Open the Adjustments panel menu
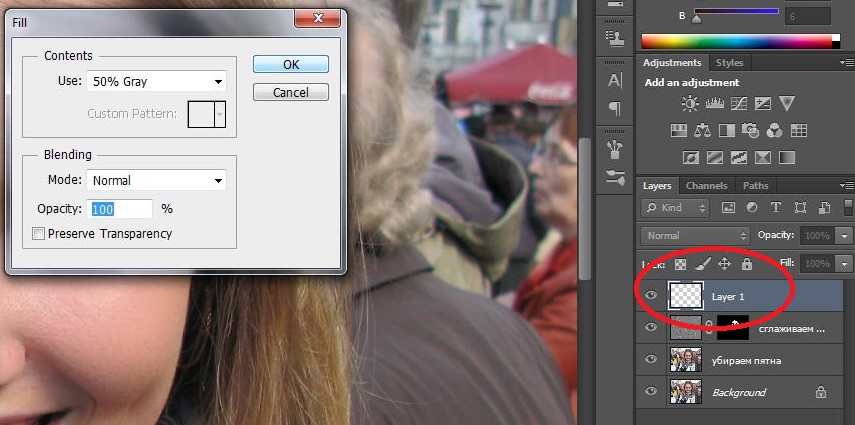 pos(847,63)
